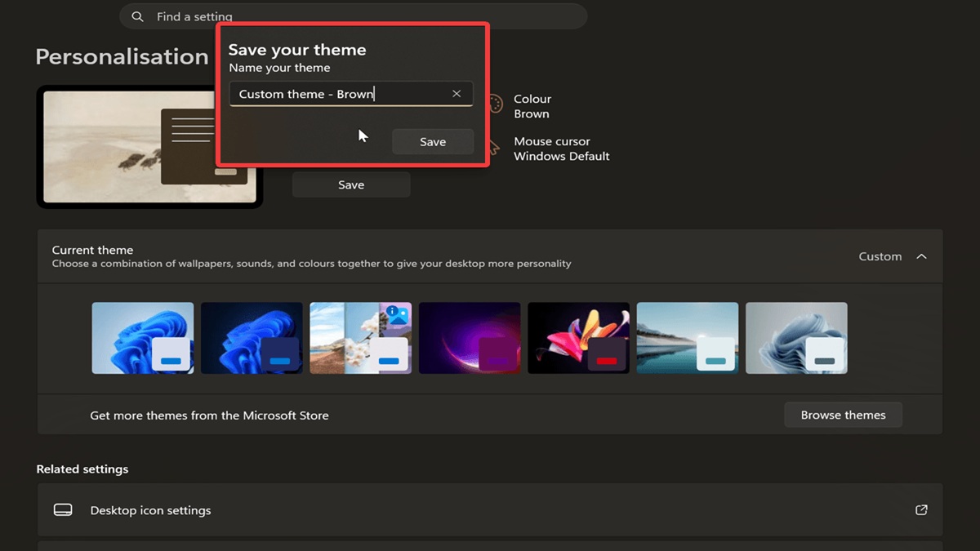The width and height of the screenshot is (980, 551).
Task: Click the monitor icon beside Desktop icon settings
Action: pos(63,510)
